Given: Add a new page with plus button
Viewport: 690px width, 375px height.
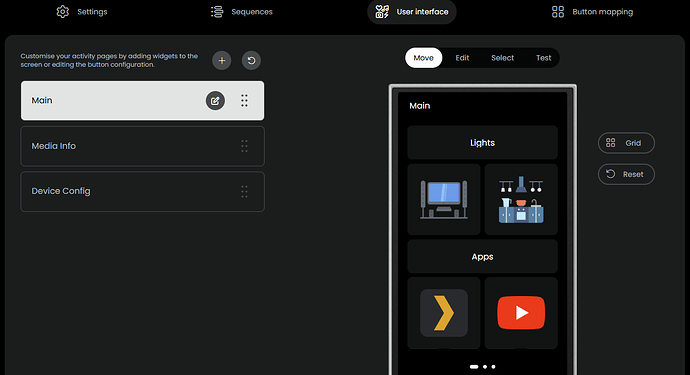Looking at the screenshot, I should (x=222, y=60).
